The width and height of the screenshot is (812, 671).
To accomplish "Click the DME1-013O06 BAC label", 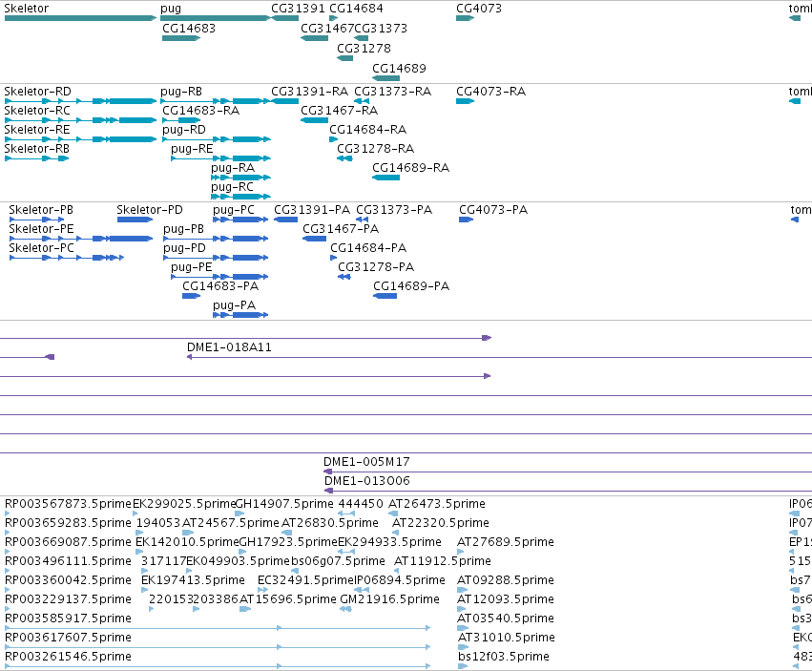I will tap(367, 481).
